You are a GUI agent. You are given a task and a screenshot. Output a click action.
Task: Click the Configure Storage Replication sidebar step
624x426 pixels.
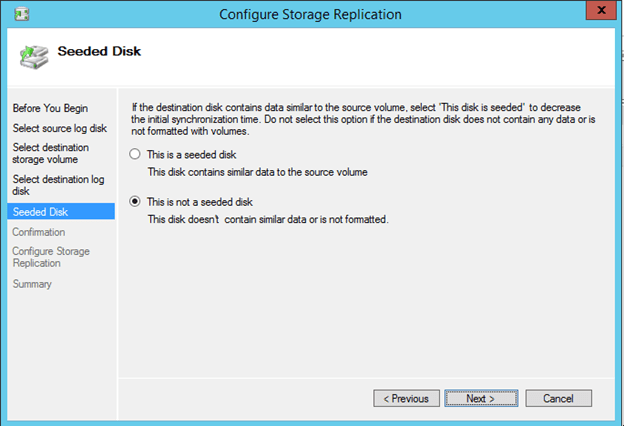pos(50,257)
